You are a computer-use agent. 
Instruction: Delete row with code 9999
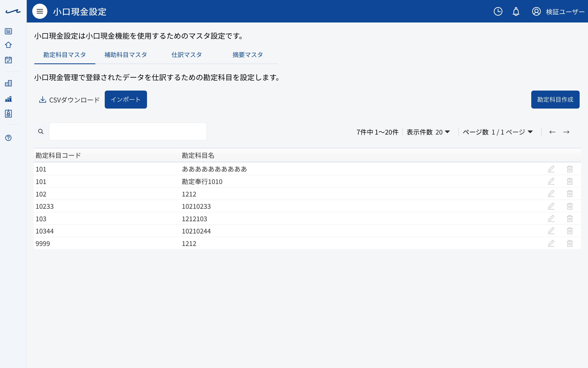click(x=570, y=243)
